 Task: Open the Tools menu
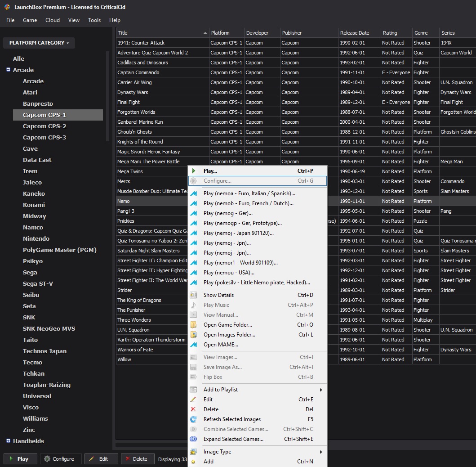tap(94, 20)
